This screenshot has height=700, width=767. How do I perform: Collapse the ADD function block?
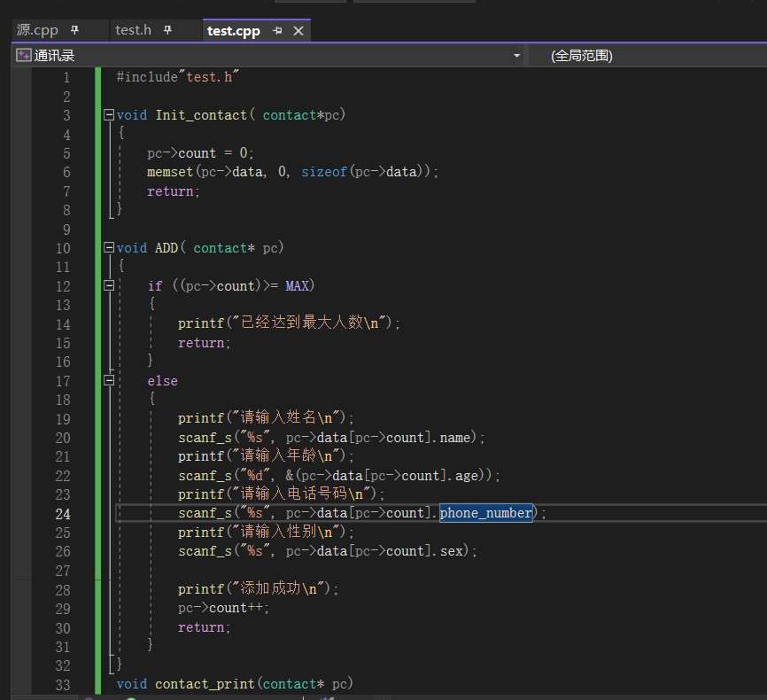coord(108,248)
